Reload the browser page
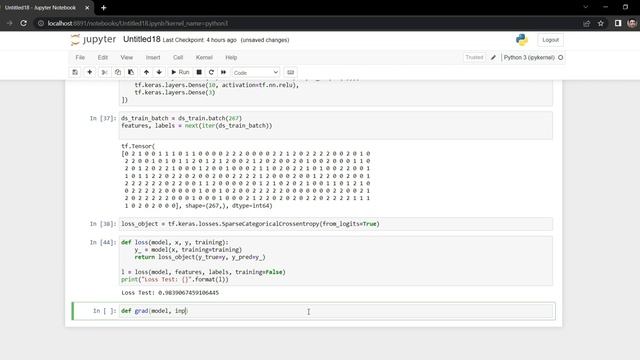 click(24, 23)
